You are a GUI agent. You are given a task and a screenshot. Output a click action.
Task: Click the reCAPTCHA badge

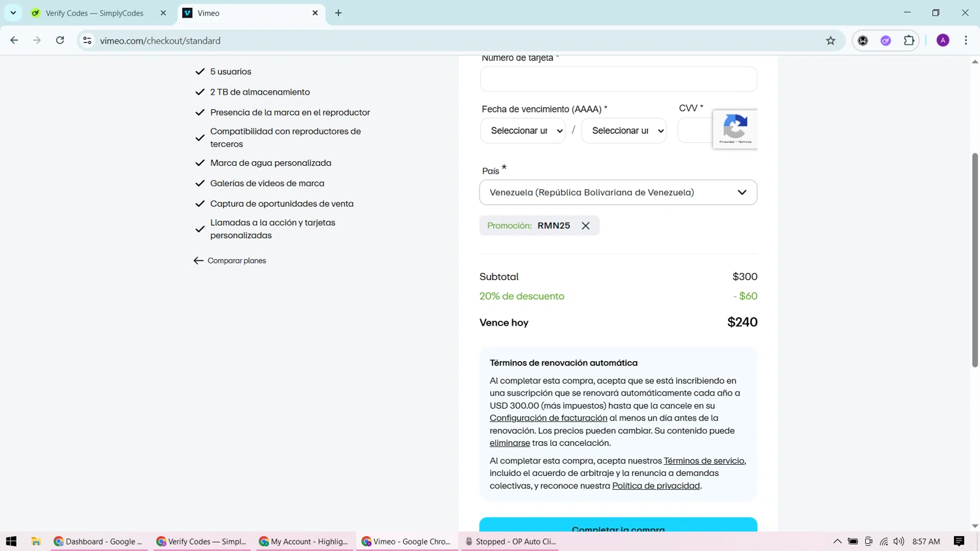click(x=735, y=129)
